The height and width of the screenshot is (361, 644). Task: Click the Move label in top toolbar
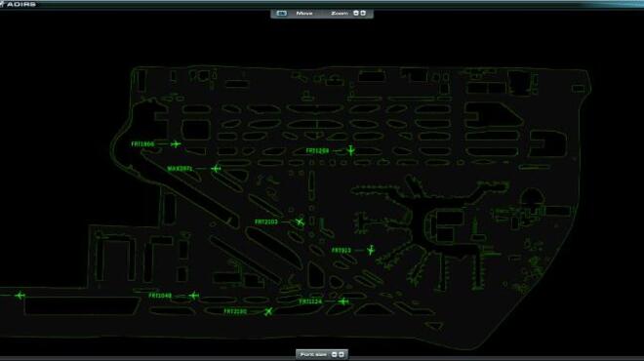[304, 13]
